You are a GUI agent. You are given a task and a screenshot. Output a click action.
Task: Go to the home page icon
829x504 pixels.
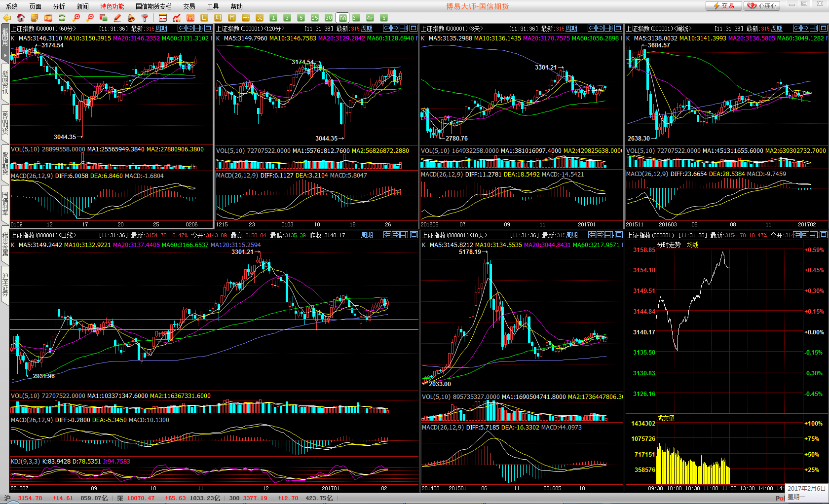coord(21,18)
